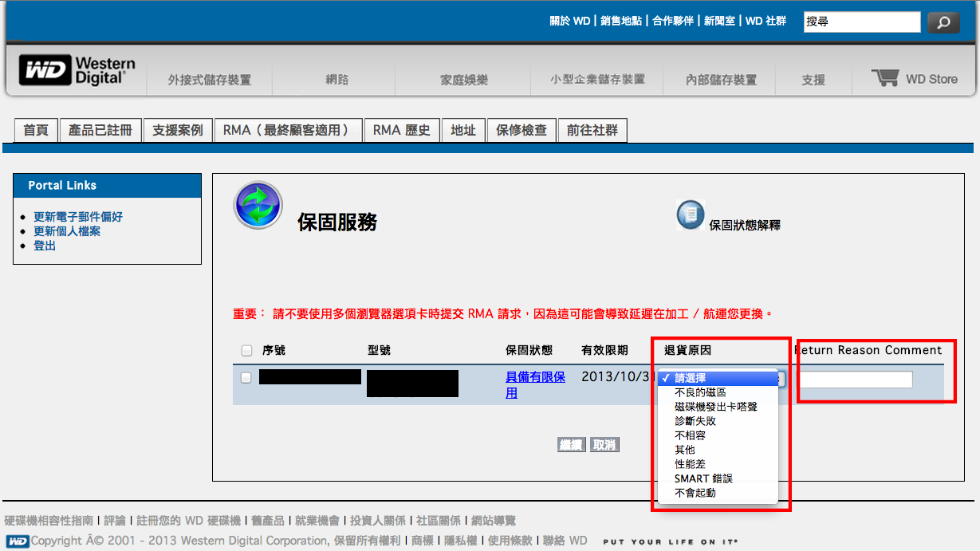
Task: Switch to 支援案例 tab
Action: (x=178, y=130)
